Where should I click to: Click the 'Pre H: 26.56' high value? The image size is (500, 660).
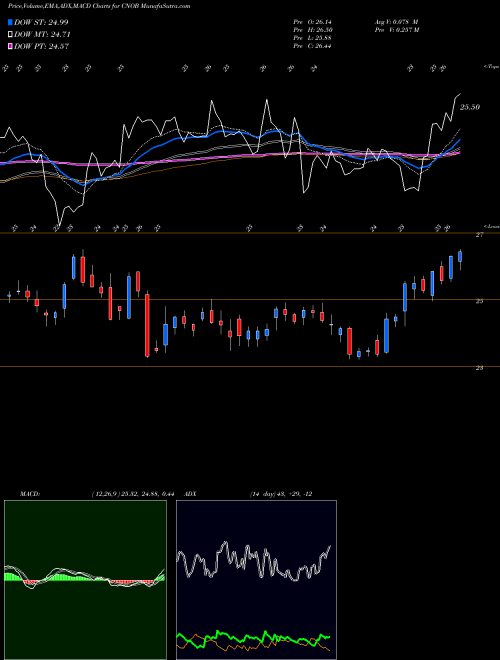coord(312,30)
